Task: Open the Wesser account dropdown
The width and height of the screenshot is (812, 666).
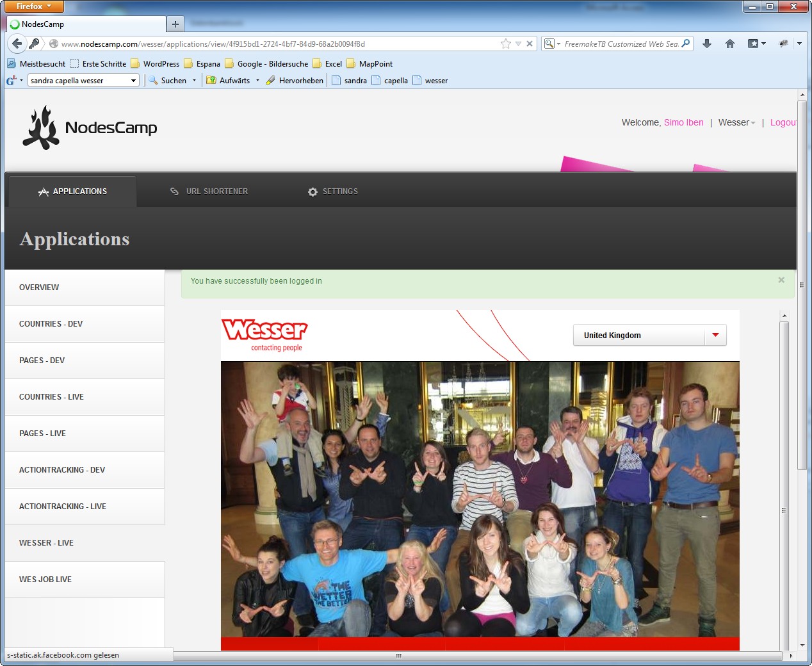Action: (736, 122)
